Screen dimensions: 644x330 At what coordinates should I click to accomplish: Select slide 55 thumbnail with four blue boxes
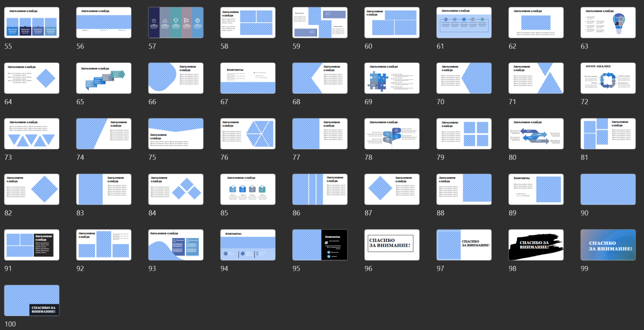[31, 23]
